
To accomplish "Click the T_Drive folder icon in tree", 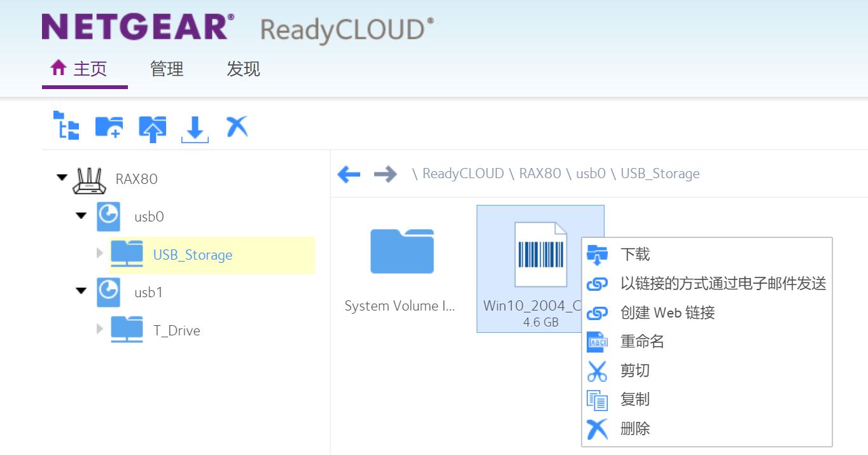I will 127,330.
